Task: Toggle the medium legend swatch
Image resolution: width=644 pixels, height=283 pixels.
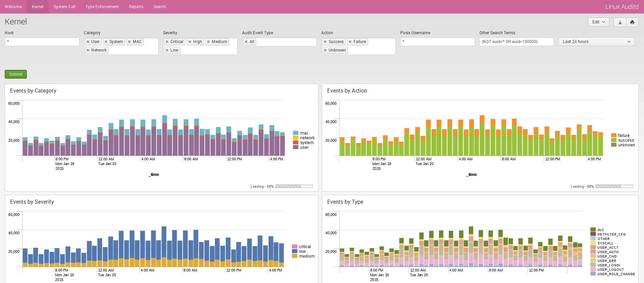Action: (x=295, y=256)
